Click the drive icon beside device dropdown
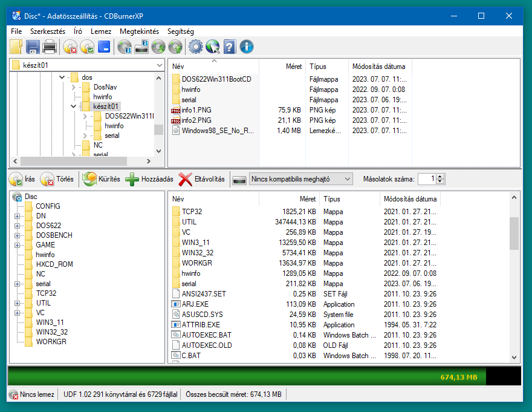This screenshot has height=412, width=532. coord(239,180)
